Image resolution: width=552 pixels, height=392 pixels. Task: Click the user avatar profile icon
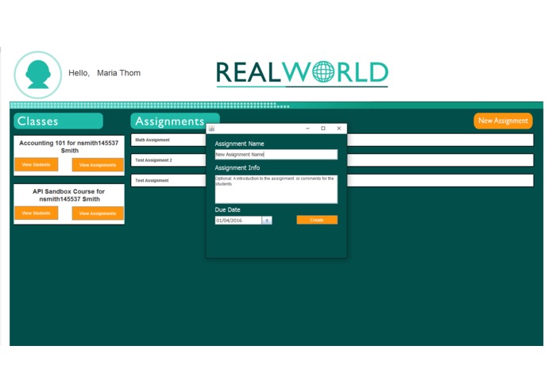tap(37, 75)
